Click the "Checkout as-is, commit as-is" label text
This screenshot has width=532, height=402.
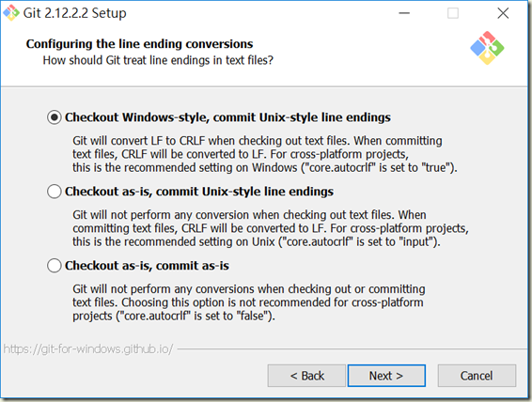click(x=147, y=266)
